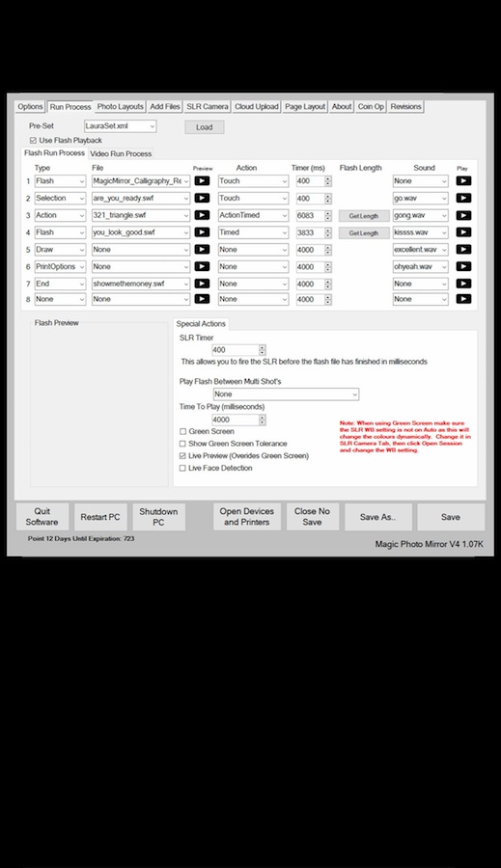Play the excellent.wav sound
501x868 pixels.
(463, 250)
